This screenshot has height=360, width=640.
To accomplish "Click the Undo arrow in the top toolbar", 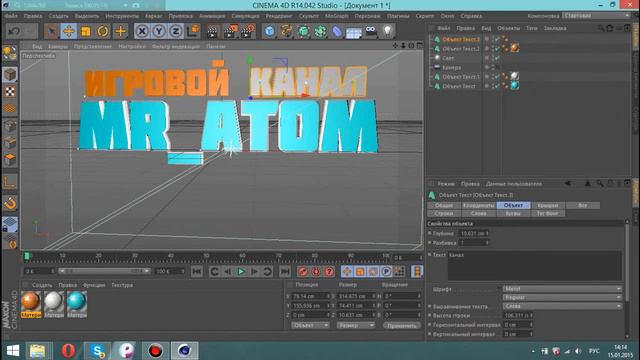I will [14, 31].
